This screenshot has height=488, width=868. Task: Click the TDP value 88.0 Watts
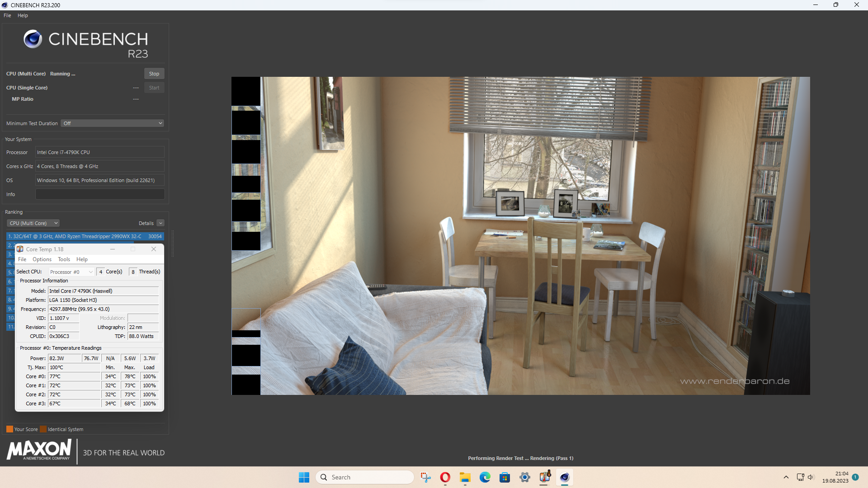[143, 336]
